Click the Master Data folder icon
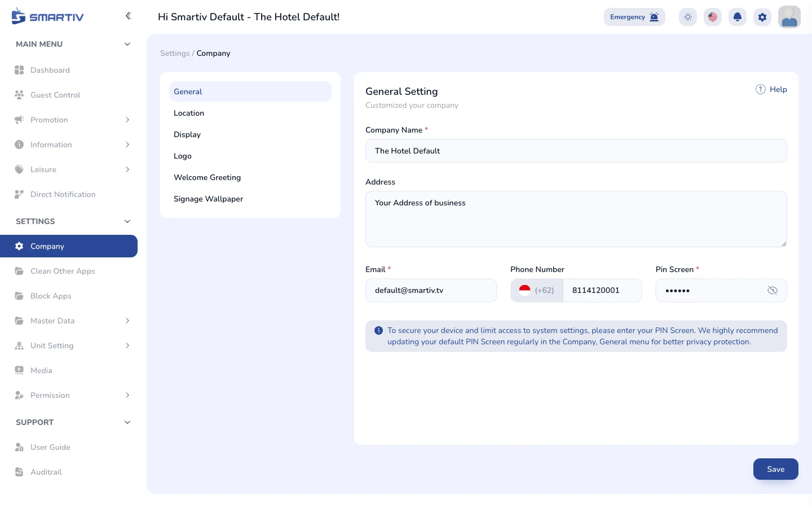 [19, 321]
